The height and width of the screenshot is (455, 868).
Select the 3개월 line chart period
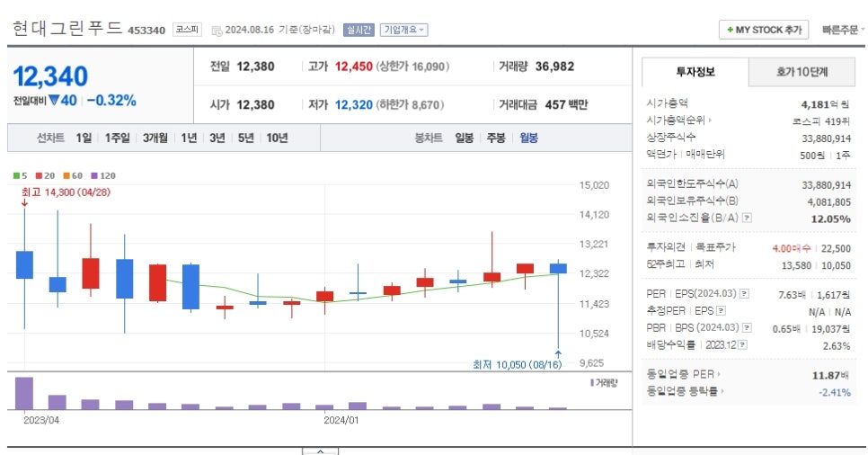tap(155, 138)
